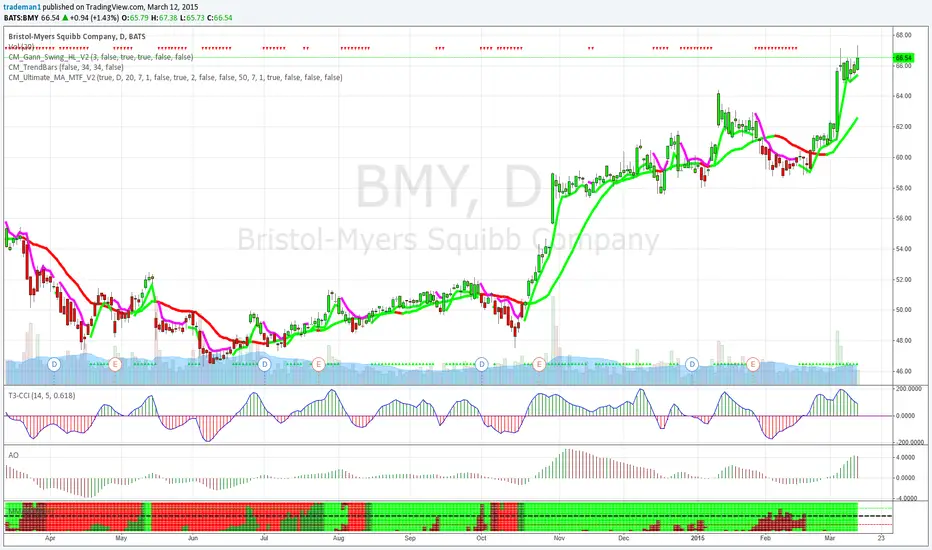Click the 56.00 price axis label

[904, 218]
